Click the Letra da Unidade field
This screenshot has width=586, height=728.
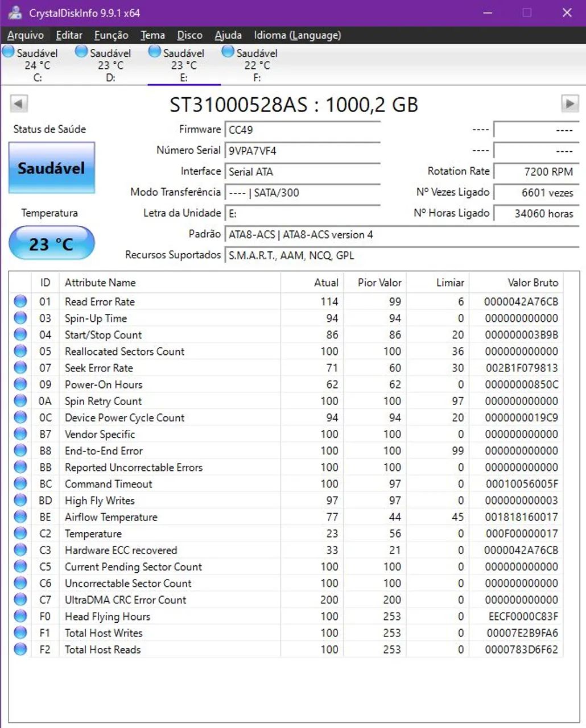click(303, 214)
